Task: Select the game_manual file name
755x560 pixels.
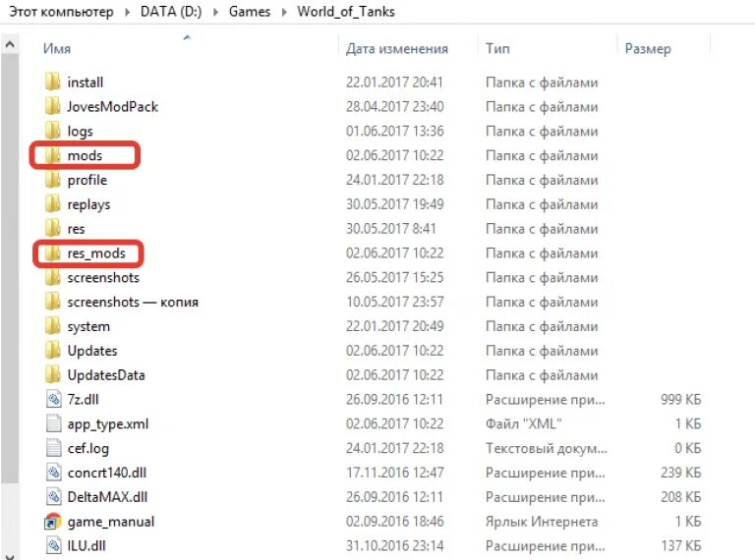Action: (111, 522)
